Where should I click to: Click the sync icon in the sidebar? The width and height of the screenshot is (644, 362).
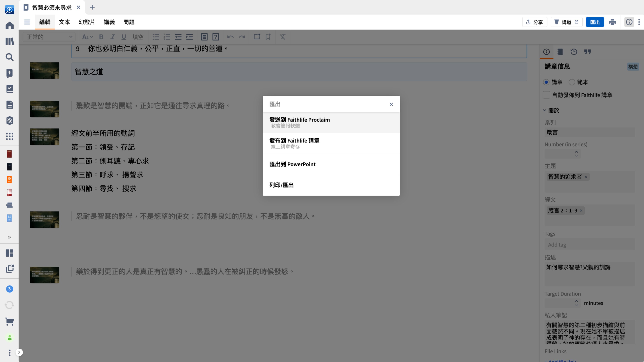pos(10,305)
